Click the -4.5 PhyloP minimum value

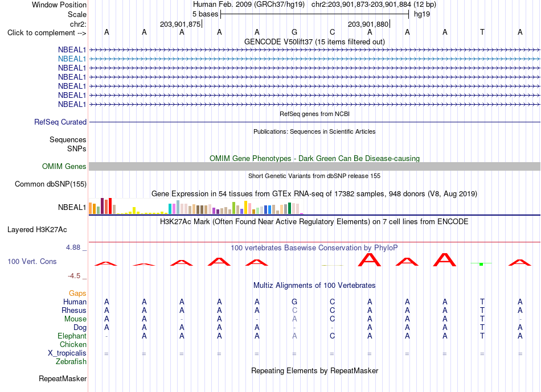click(74, 276)
